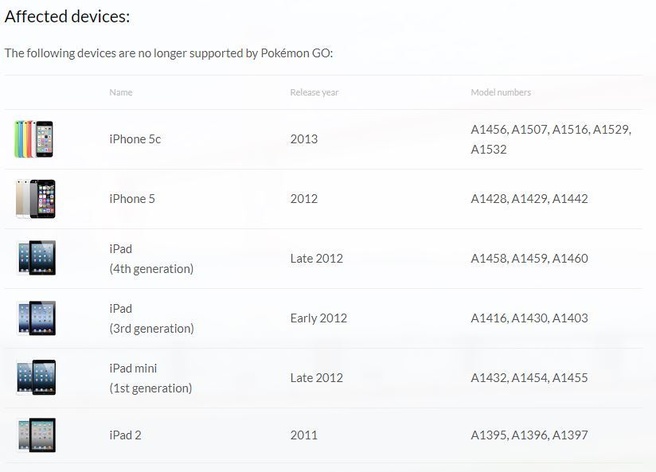Screen dimensions: 656x472
Task: Click model numbers A1458, A1459, A1460
Action: pos(529,259)
